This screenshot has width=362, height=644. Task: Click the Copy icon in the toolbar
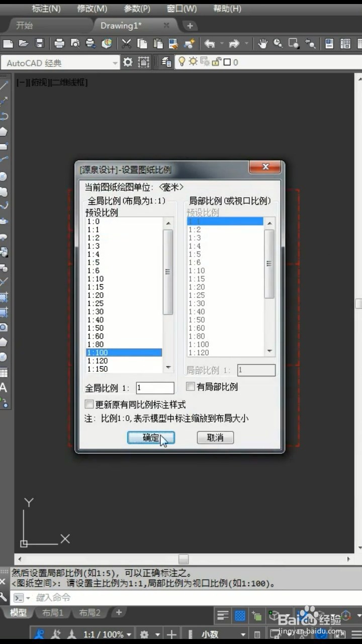[142, 44]
